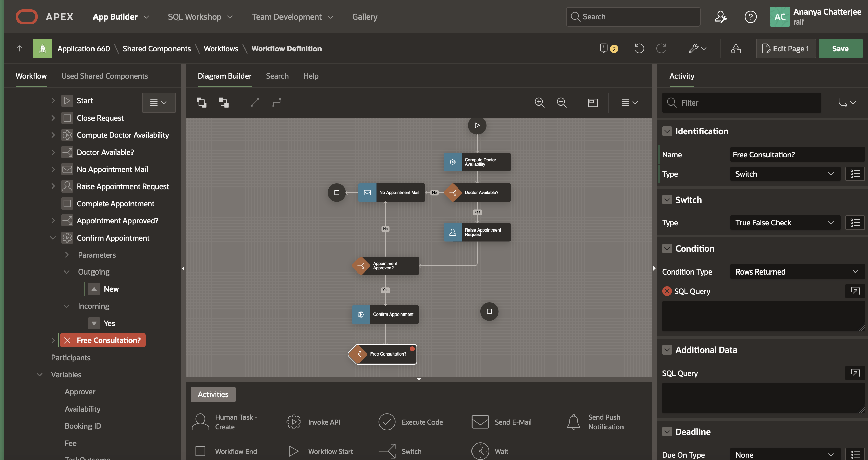
Task: Click the Switch activity palette icon
Action: 387,451
